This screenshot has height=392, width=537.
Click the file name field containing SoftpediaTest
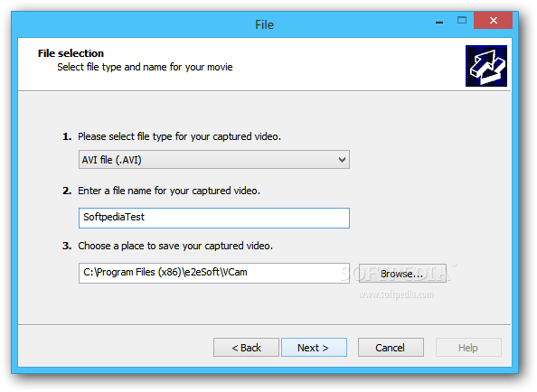(214, 218)
